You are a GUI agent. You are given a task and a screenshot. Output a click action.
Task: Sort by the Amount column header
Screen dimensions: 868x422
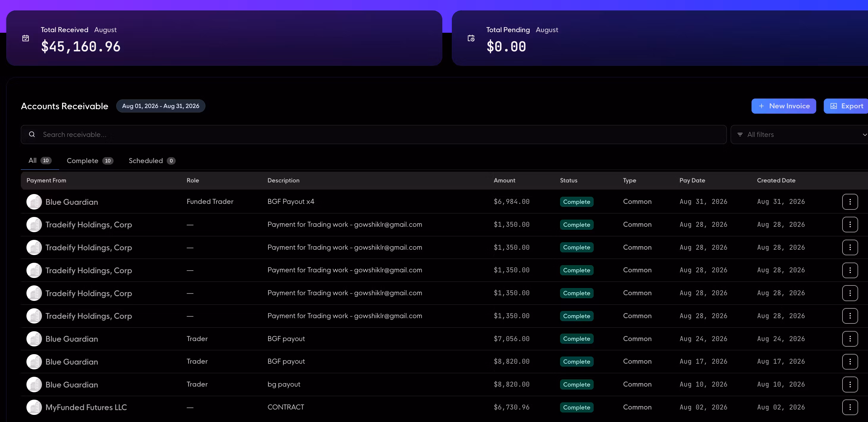[x=504, y=180]
